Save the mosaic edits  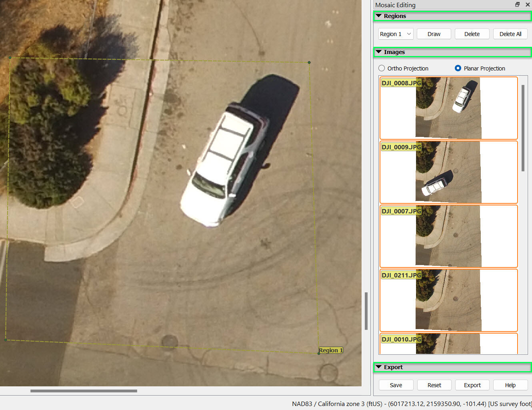(x=396, y=385)
